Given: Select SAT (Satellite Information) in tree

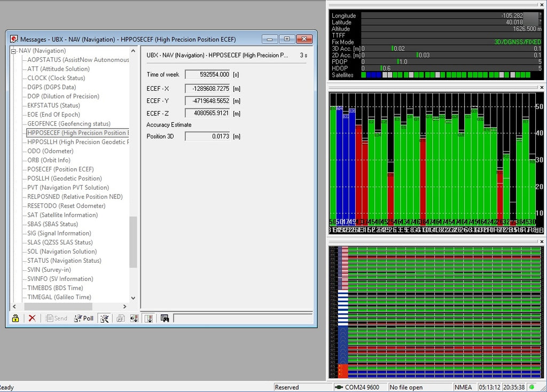Looking at the screenshot, I should click(62, 215).
